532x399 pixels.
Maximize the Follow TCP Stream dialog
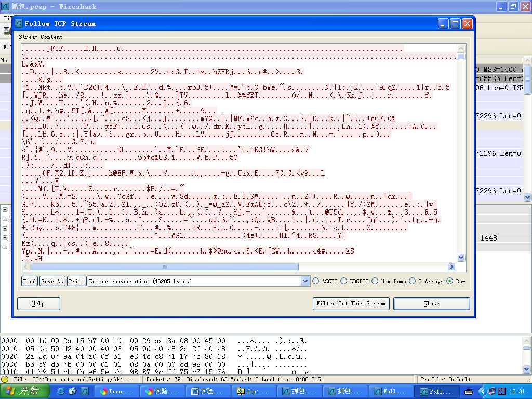455,23
